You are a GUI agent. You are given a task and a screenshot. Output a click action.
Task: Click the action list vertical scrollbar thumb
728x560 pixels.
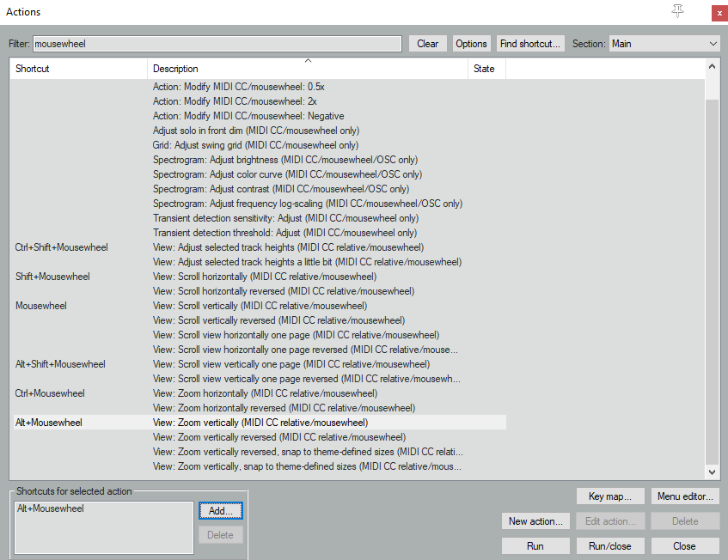[712, 281]
